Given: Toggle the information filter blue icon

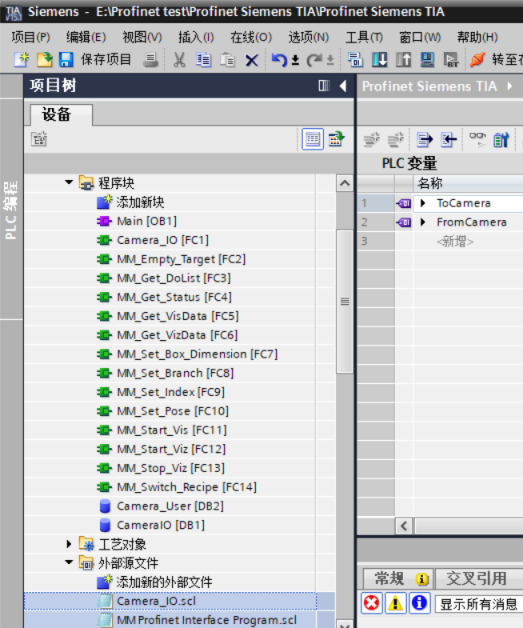Looking at the screenshot, I should [419, 603].
